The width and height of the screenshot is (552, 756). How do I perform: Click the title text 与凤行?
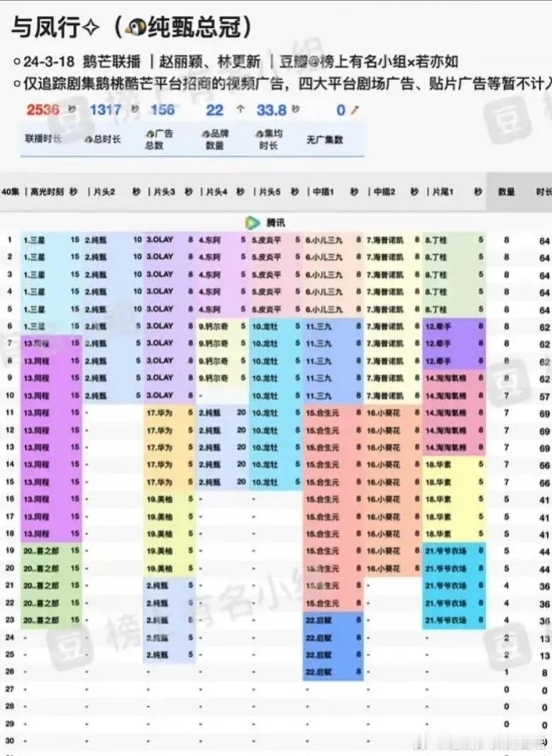coord(45,27)
